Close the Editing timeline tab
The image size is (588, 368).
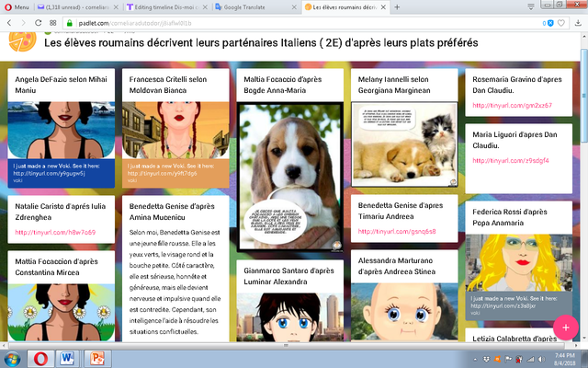coord(205,7)
